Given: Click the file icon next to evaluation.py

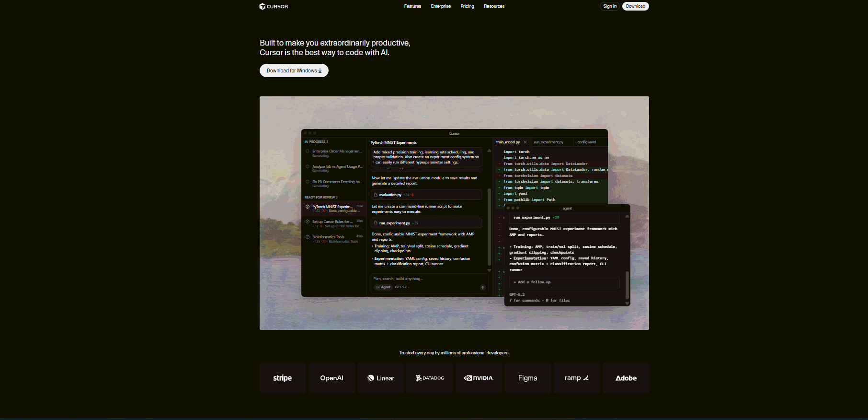Looking at the screenshot, I should [x=376, y=195].
